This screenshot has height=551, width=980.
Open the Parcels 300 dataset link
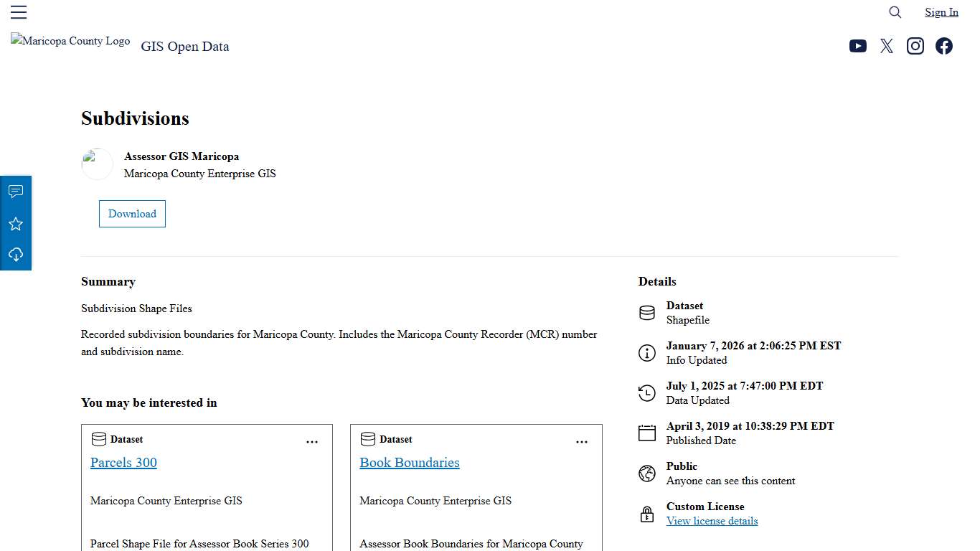(x=123, y=463)
